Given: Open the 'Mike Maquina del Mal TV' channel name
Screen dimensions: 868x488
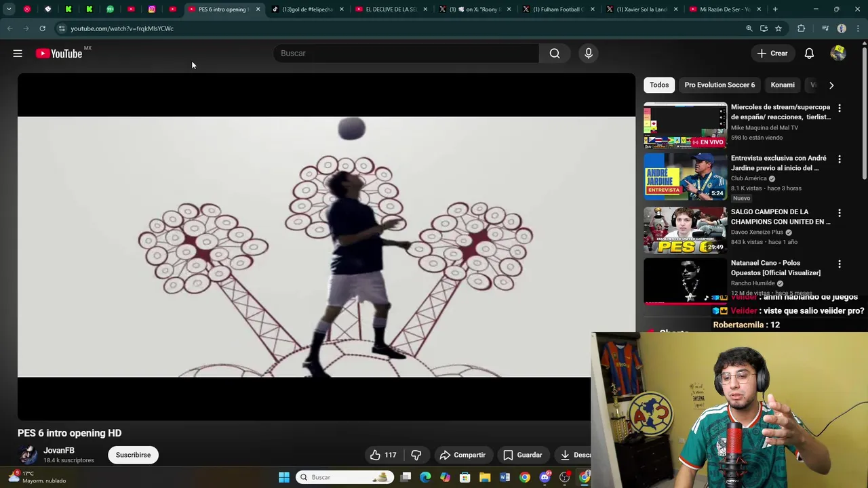Looking at the screenshot, I should 764,128.
